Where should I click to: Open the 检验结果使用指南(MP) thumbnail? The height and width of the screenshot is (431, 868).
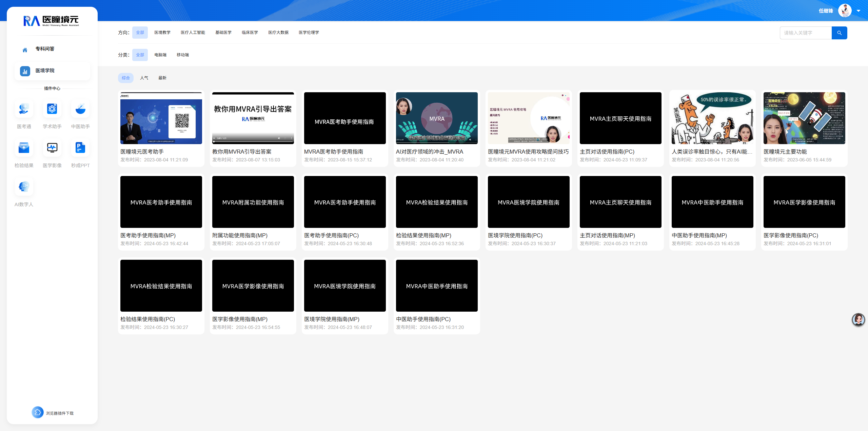437,202
